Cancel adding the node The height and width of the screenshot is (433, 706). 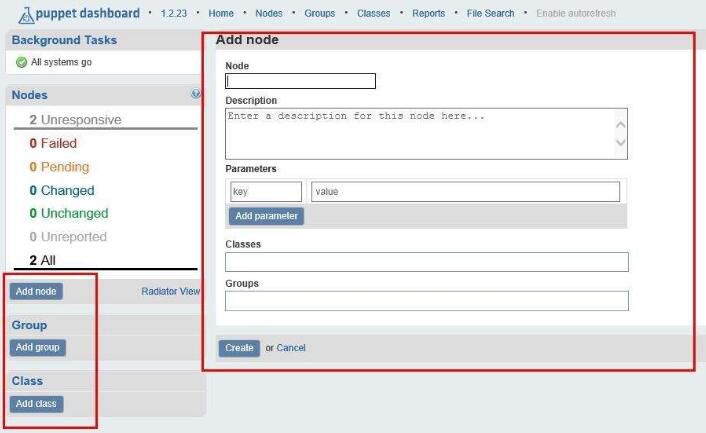click(291, 348)
